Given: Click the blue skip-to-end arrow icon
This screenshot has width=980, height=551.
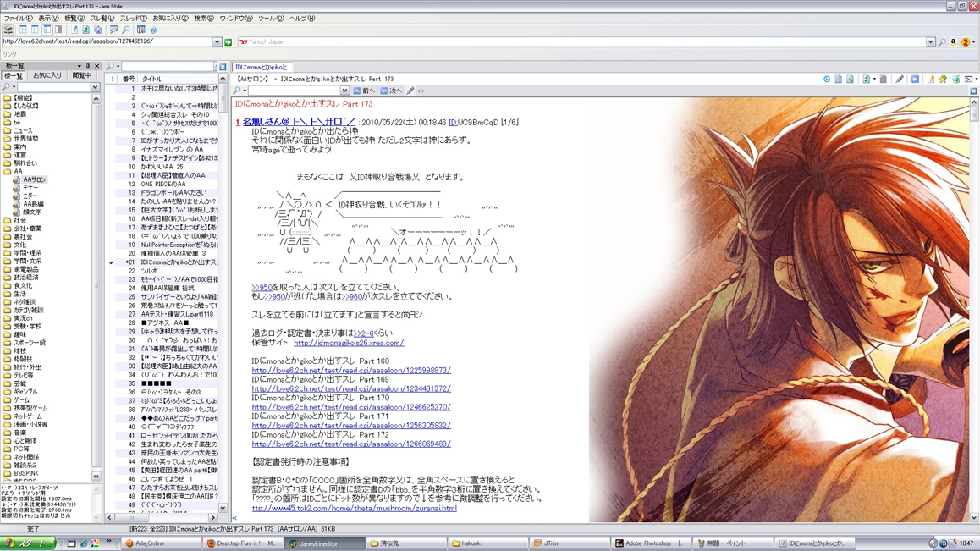Looking at the screenshot, I should [x=915, y=80].
